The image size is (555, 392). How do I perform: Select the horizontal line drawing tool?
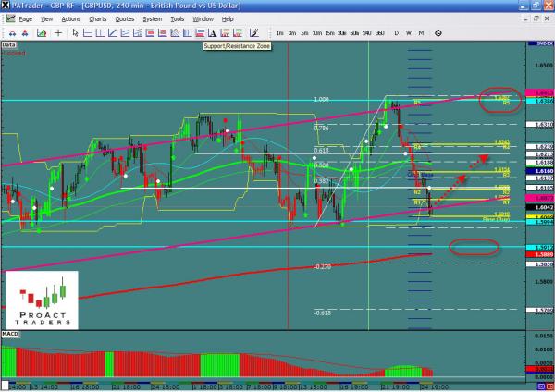[x=88, y=33]
